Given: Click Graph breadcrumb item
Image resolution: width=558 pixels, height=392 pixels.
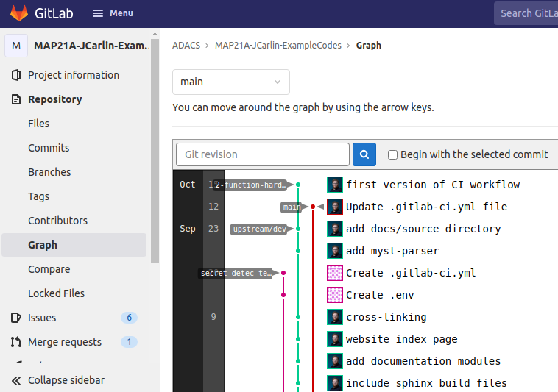Looking at the screenshot, I should [369, 46].
